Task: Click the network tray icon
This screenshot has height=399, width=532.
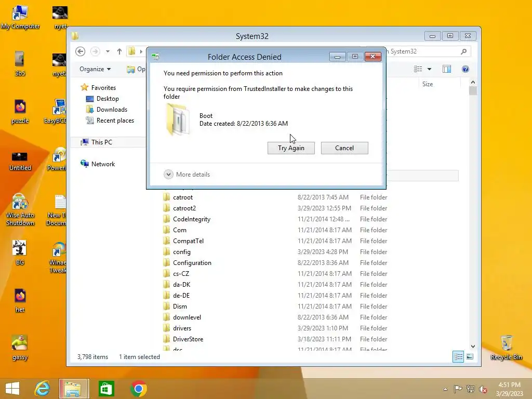Action: (x=470, y=389)
